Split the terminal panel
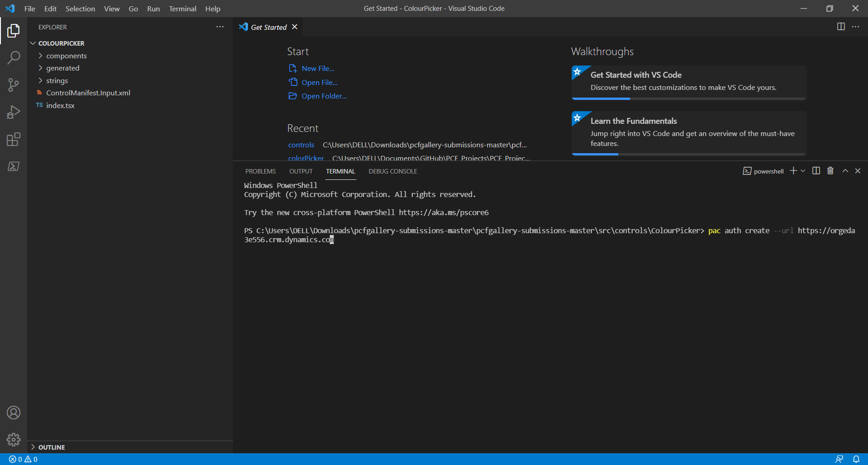Viewport: 868px width, 465px height. [816, 171]
